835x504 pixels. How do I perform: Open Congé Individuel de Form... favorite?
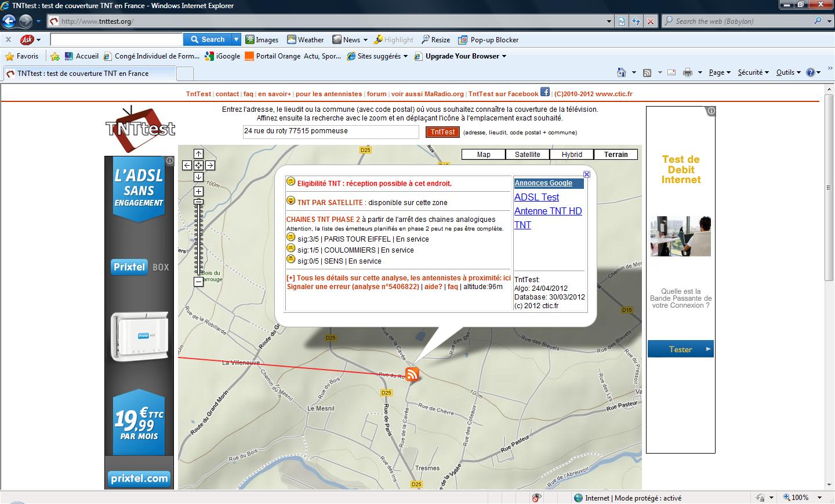click(151, 56)
